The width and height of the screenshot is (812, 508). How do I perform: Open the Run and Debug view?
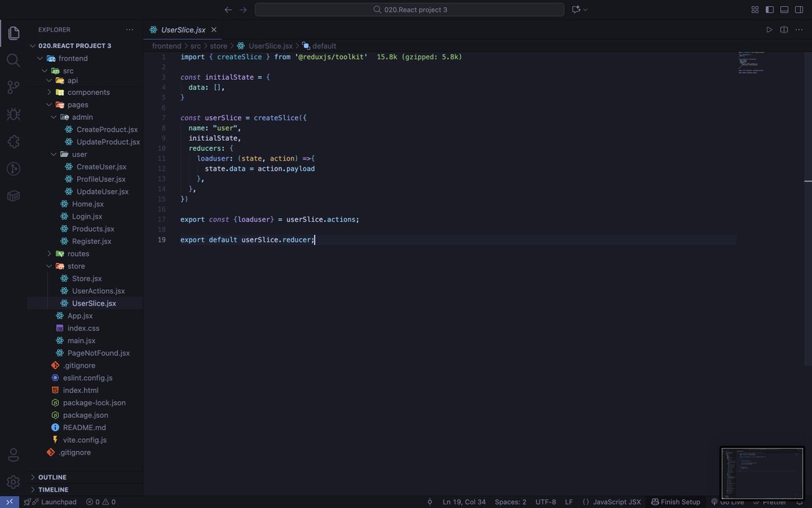[x=14, y=114]
